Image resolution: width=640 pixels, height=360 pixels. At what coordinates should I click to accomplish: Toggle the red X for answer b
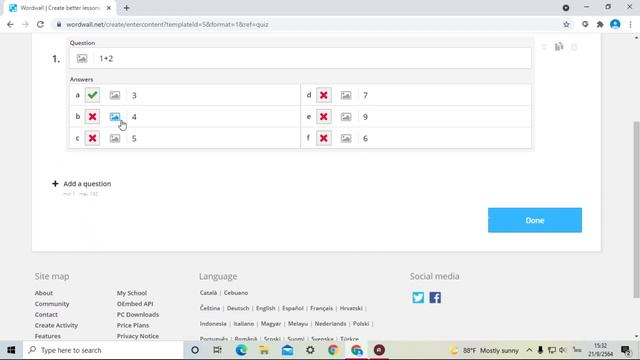(x=92, y=117)
